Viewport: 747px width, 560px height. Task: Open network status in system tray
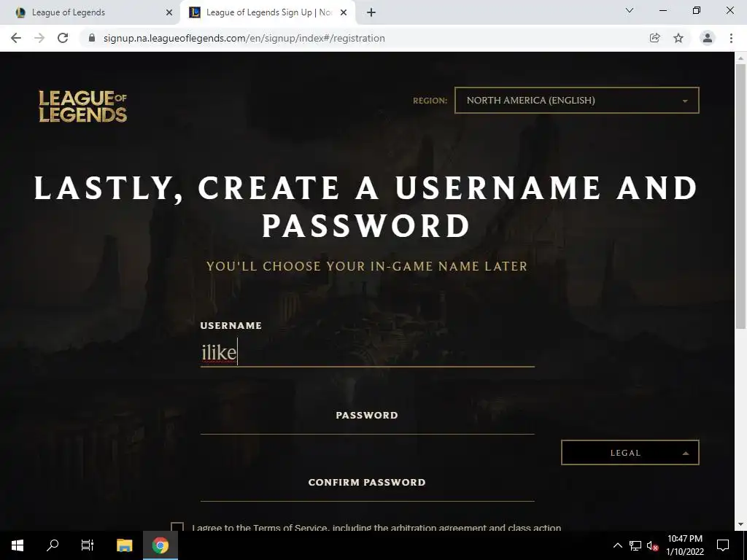coord(635,545)
